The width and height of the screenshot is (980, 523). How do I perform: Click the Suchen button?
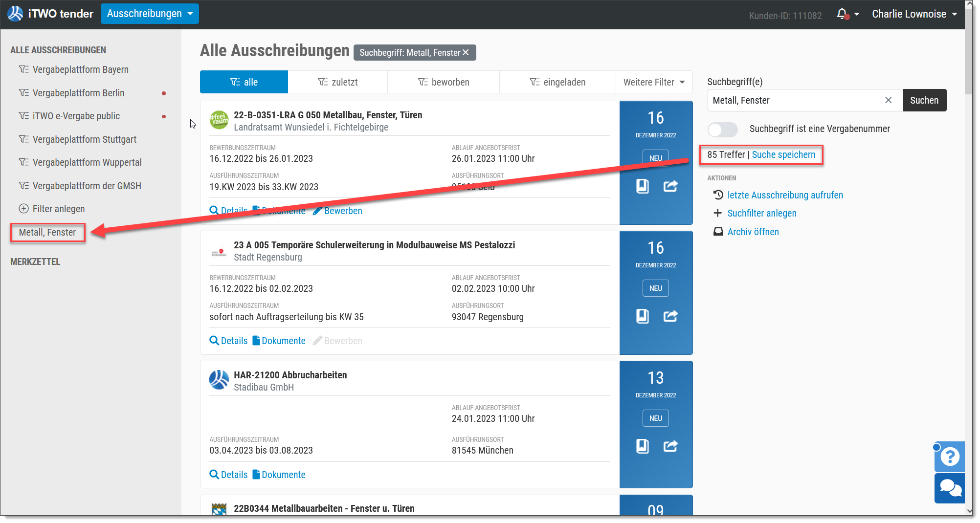pos(924,100)
